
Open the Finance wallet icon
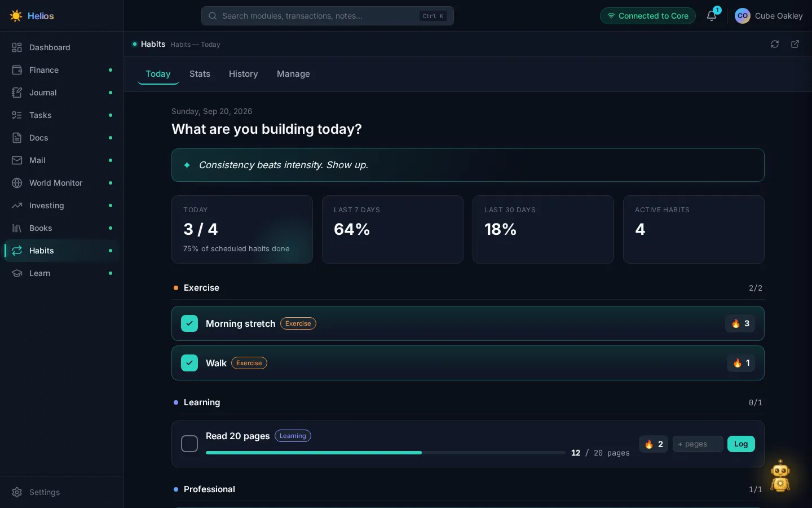17,70
